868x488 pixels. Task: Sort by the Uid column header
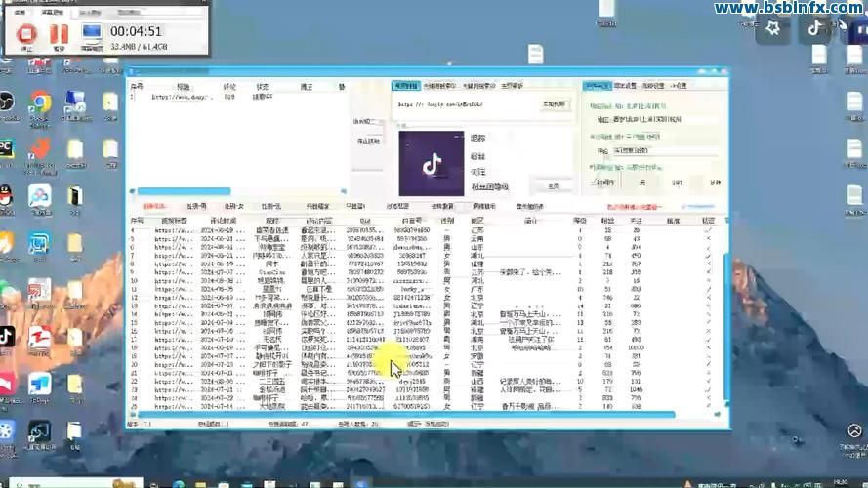click(365, 221)
